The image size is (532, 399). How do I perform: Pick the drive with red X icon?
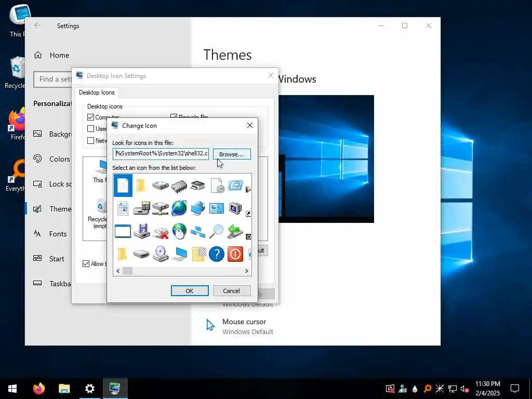(160, 232)
